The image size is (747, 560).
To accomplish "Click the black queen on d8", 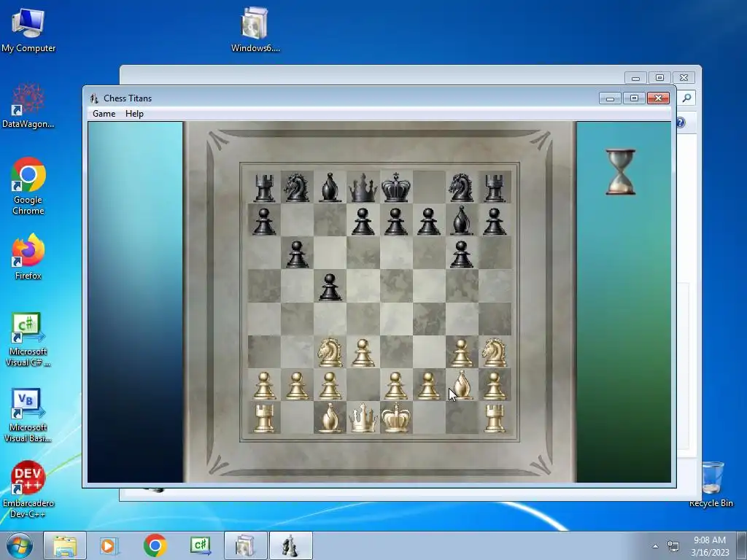I will tap(363, 187).
